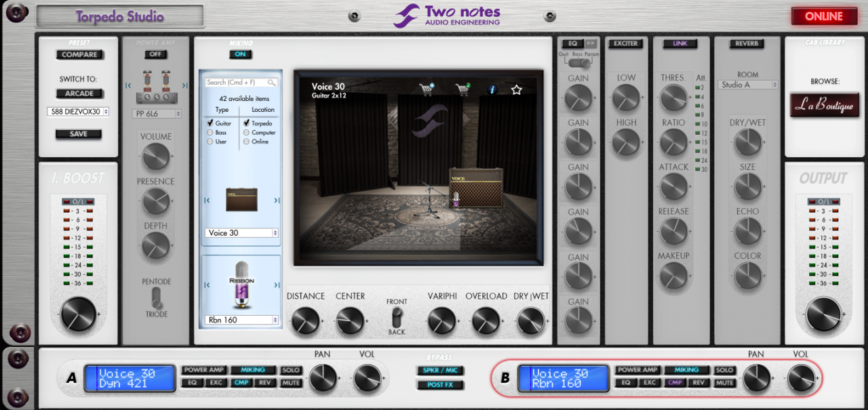Turn the Power Amp OFF button on
Screen dimensions: 868x410
(156, 54)
